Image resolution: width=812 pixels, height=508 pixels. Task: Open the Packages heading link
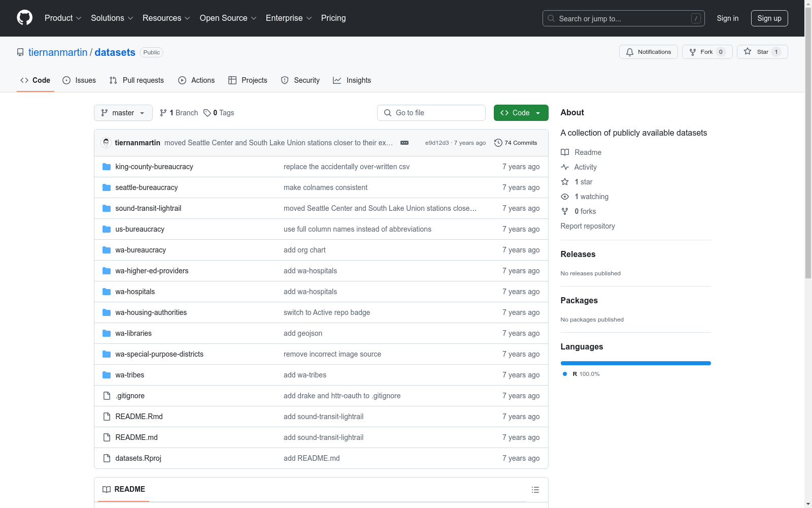[579, 300]
